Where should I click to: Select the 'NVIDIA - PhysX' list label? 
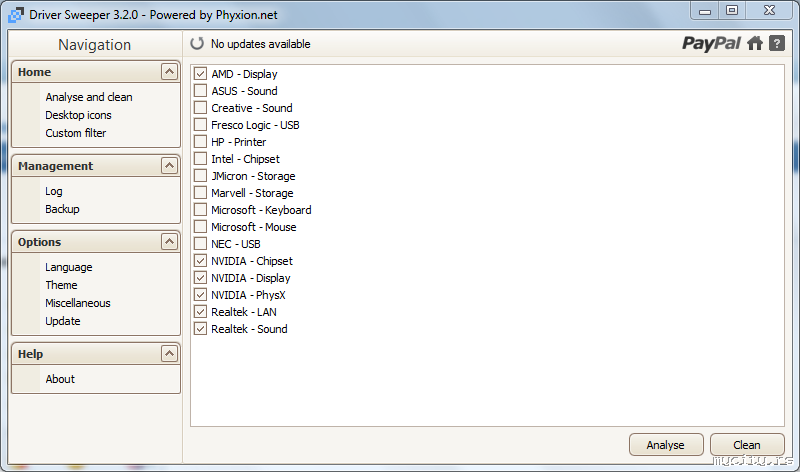tap(248, 295)
